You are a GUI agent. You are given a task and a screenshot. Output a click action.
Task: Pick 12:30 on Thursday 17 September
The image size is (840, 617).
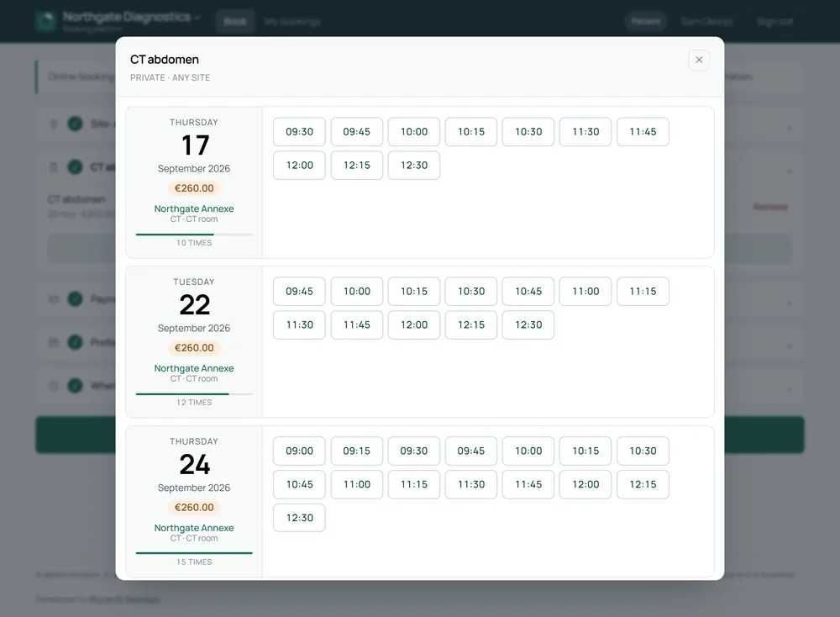coord(414,165)
